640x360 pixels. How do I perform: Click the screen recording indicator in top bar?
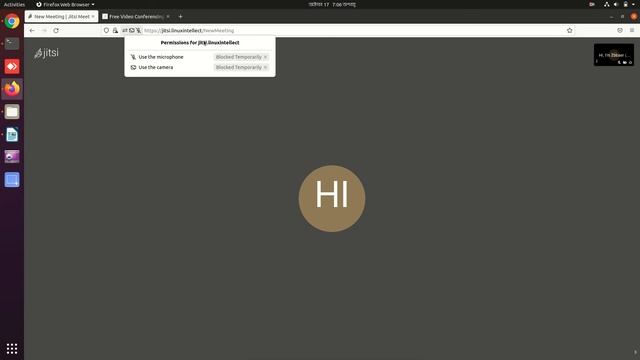(x=592, y=4)
